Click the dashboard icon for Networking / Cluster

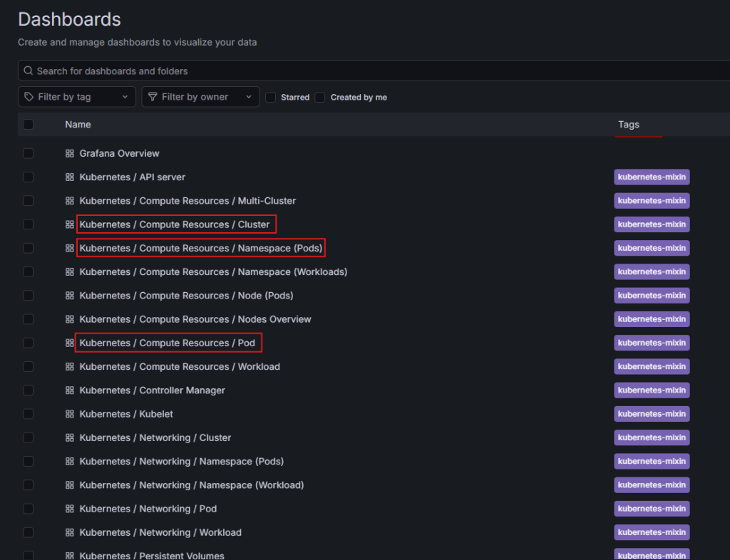click(x=70, y=438)
